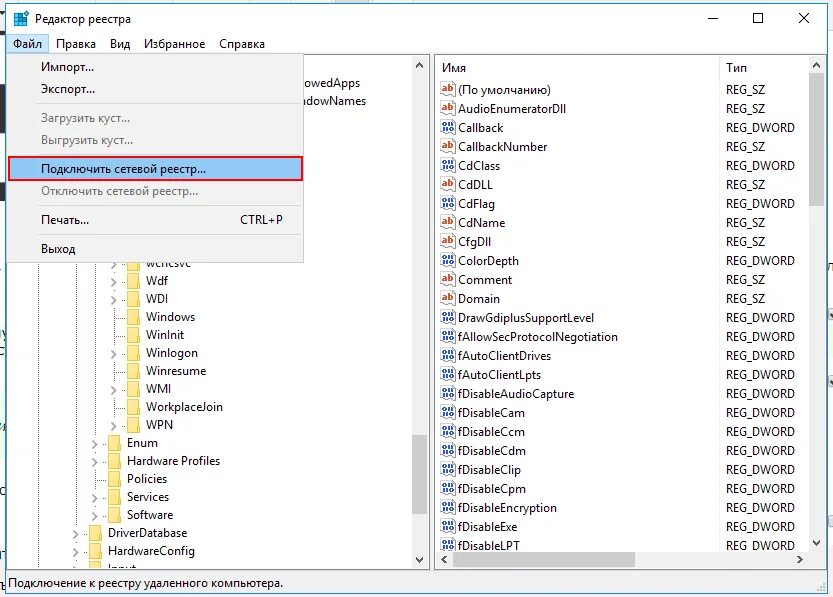Screen dimensions: 833x597
Task: Click the tree pane scroll-up arrow
Action: click(x=419, y=65)
